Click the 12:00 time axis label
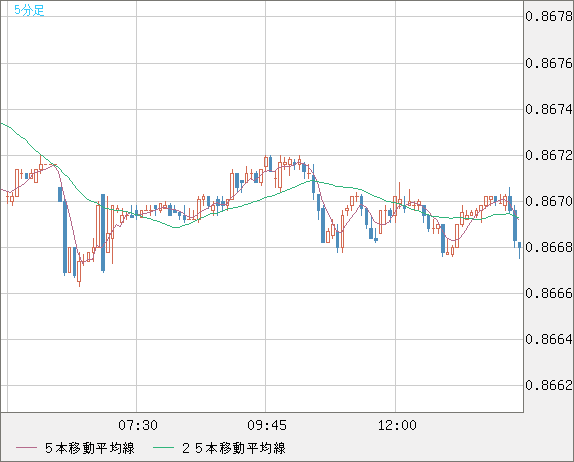Image resolution: width=574 pixels, height=462 pixels. point(397,425)
